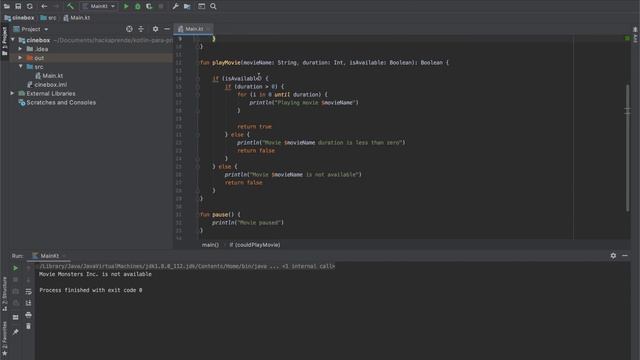Click 'Process finished with exit code 0'

91,290
